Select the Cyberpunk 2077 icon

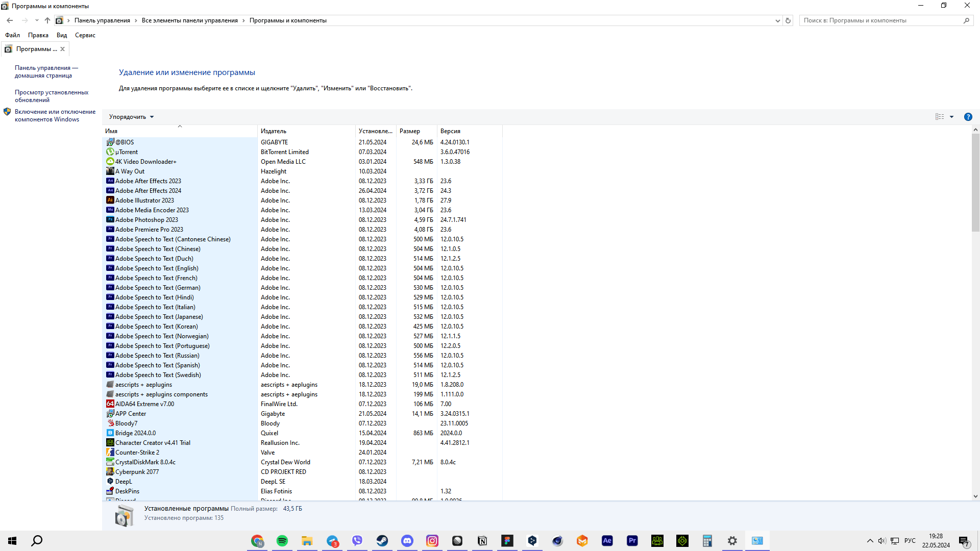pos(110,472)
